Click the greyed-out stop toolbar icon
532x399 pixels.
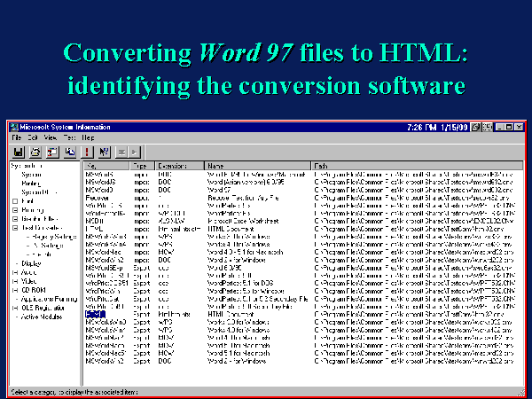click(x=121, y=152)
